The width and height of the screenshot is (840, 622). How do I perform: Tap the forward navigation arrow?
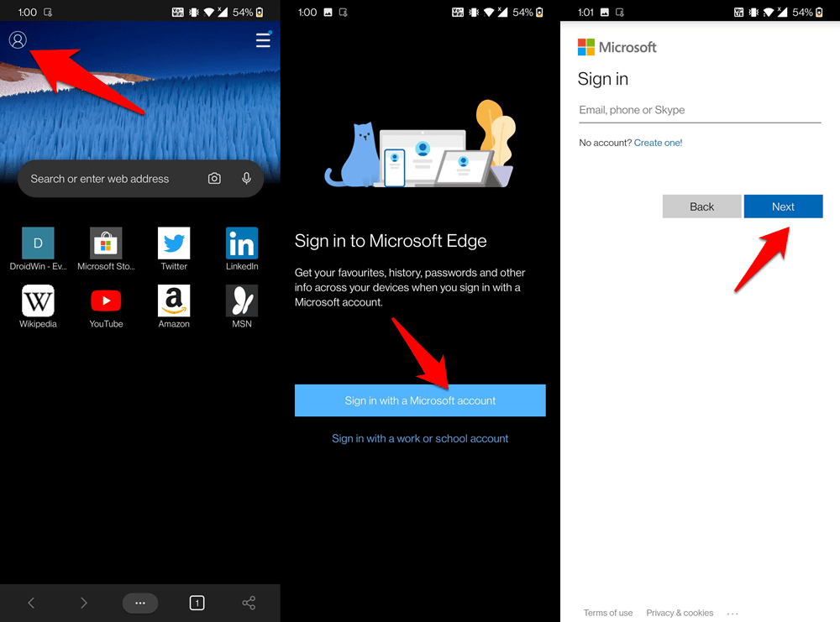tap(83, 603)
